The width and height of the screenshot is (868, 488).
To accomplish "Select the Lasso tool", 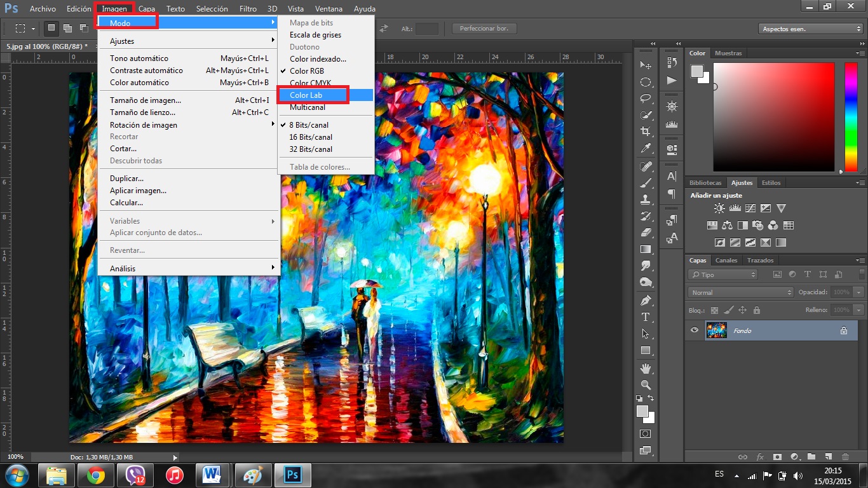I will coord(646,98).
